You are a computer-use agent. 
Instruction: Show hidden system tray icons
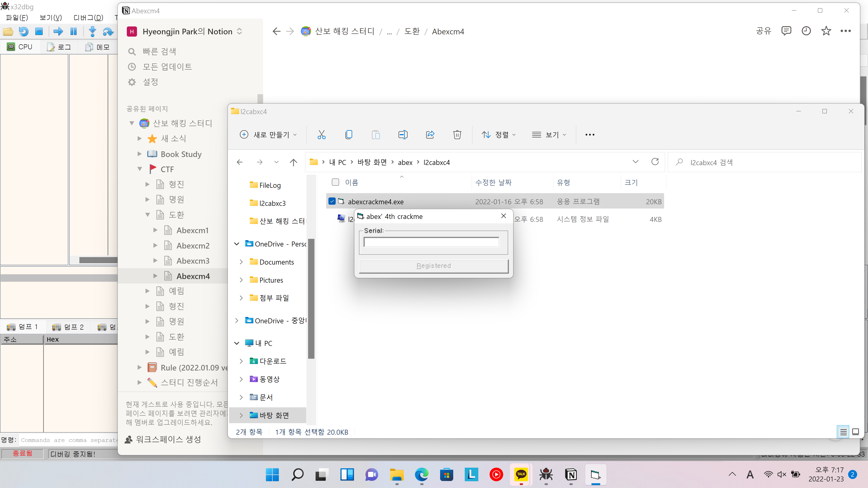tap(732, 474)
